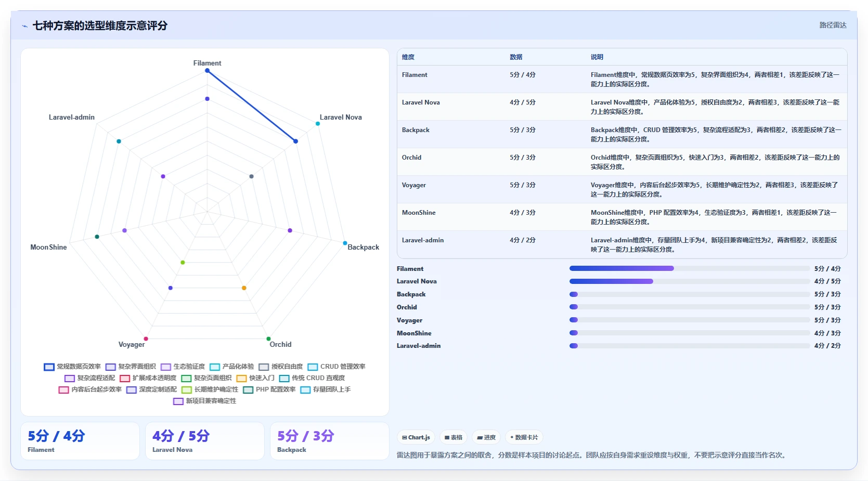Click the Laravel-admin progress bar

(689, 346)
